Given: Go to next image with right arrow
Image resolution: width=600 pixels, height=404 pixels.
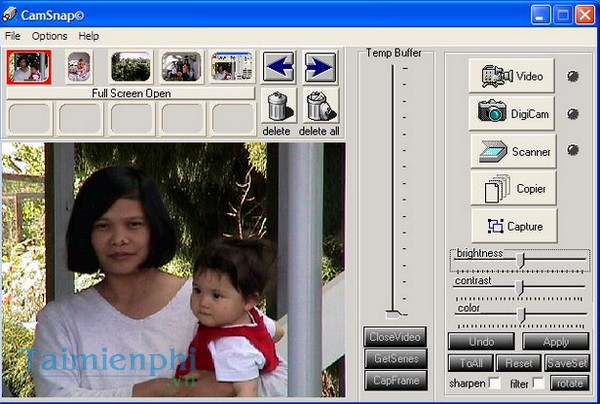Looking at the screenshot, I should 318,67.
